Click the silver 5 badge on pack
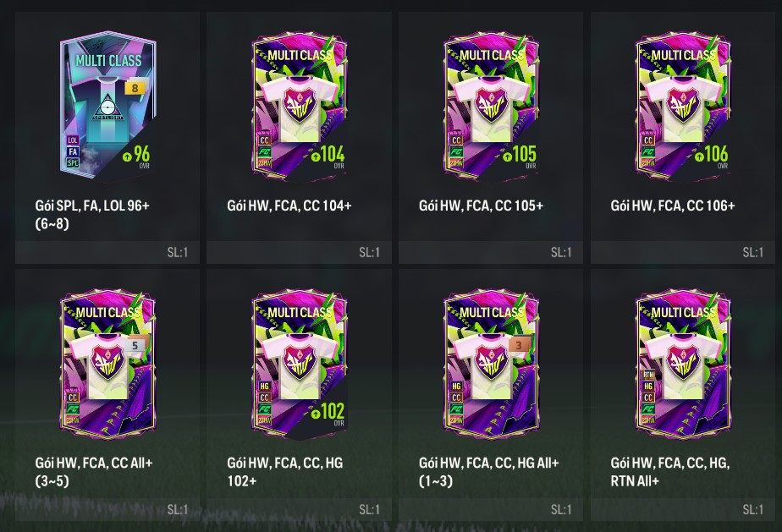 point(135,346)
